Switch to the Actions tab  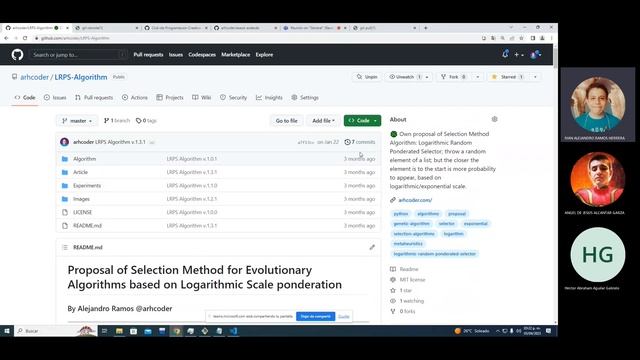[x=135, y=98]
